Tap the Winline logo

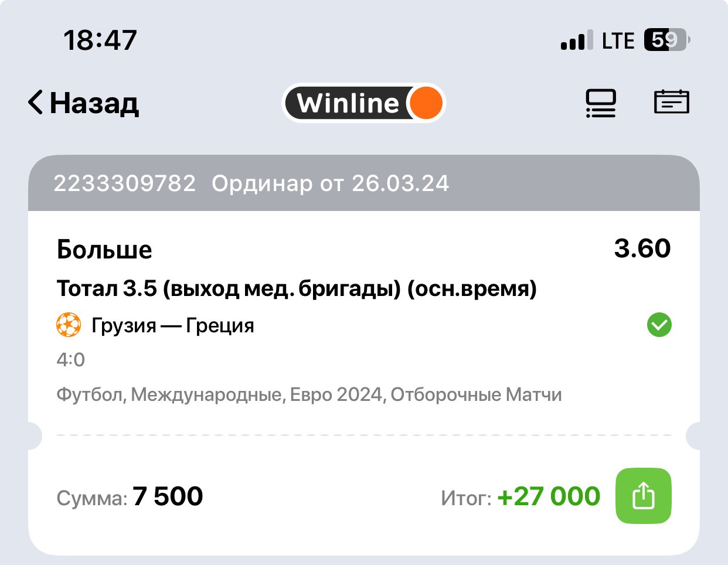coord(363,103)
